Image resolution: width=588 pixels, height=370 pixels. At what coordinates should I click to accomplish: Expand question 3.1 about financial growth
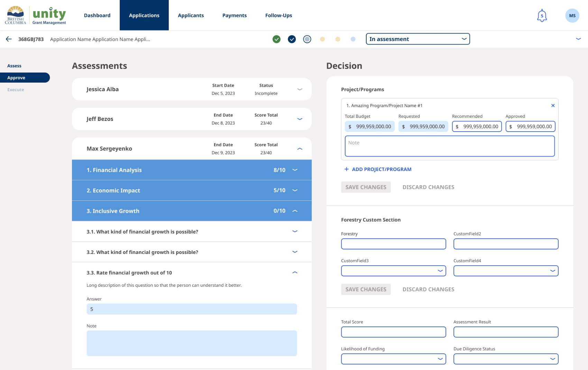click(295, 231)
